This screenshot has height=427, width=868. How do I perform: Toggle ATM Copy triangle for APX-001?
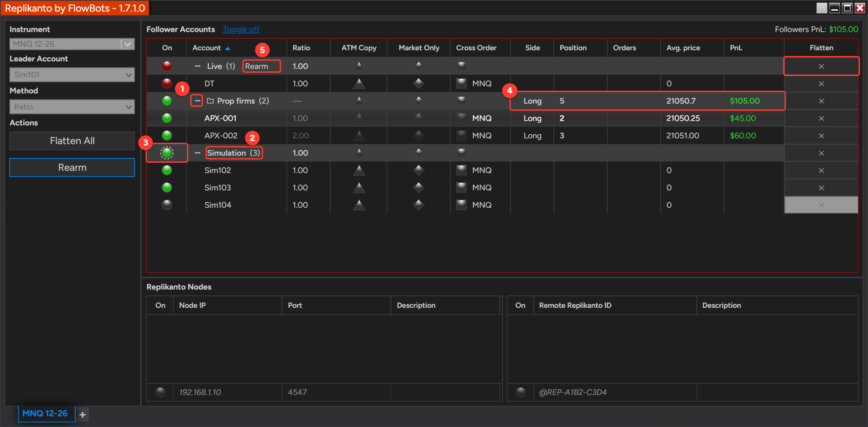[359, 118]
